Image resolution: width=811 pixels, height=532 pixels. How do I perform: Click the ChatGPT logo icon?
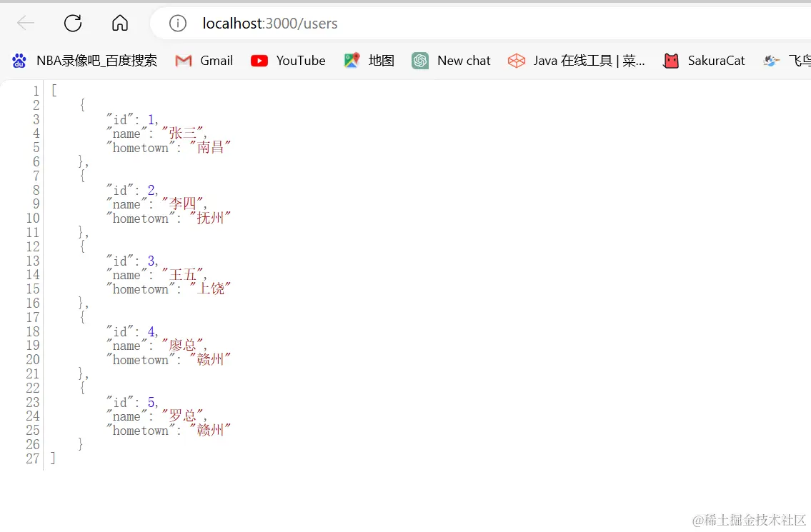point(420,61)
